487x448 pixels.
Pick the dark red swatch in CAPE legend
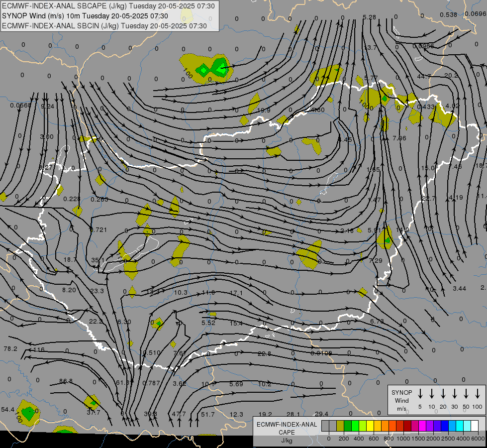point(407,426)
